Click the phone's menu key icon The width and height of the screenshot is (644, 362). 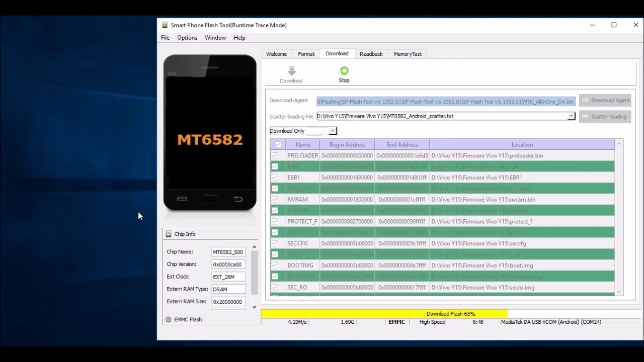click(x=182, y=199)
